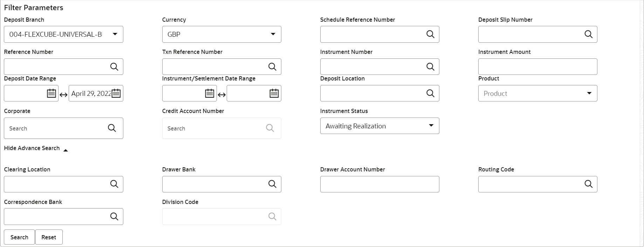Click into Drawer Account Number field
The image size is (644, 247).
click(x=379, y=184)
